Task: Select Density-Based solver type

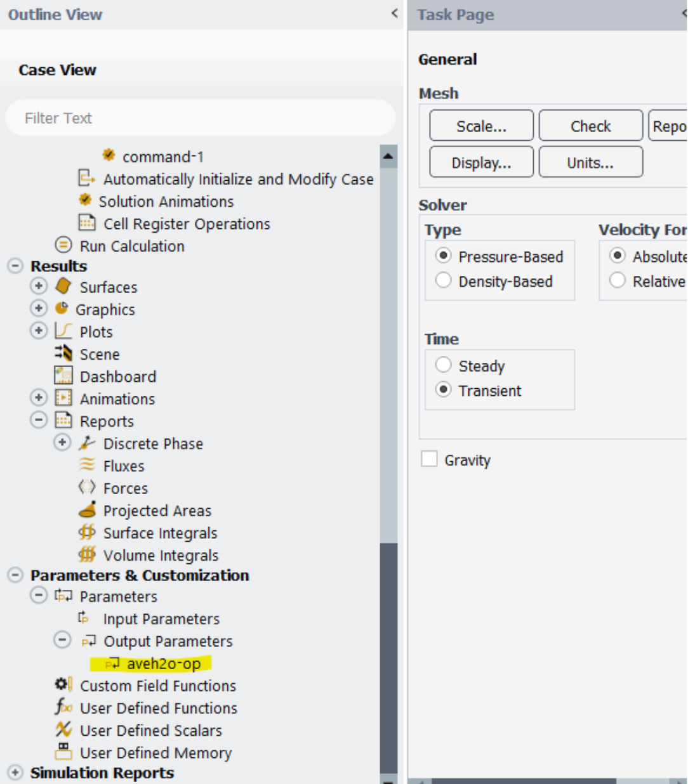Action: [x=444, y=280]
